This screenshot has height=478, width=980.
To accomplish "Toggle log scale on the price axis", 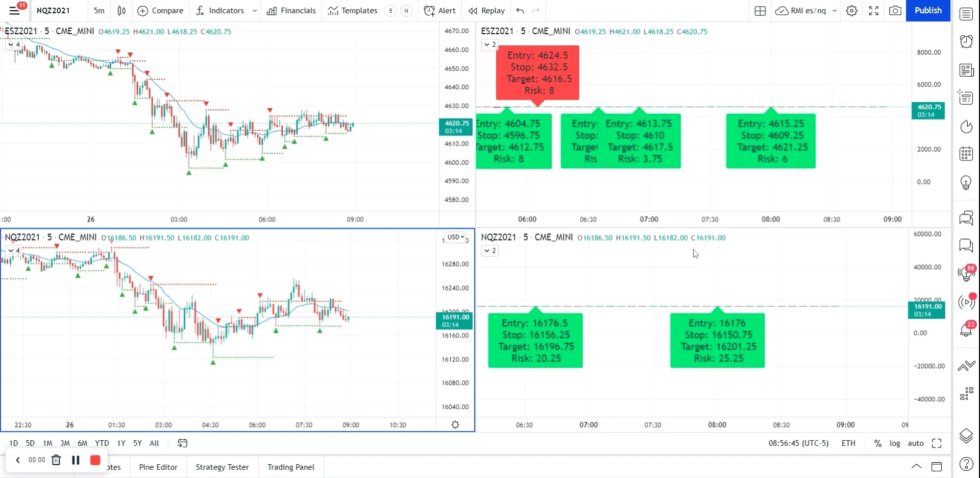I will [894, 443].
